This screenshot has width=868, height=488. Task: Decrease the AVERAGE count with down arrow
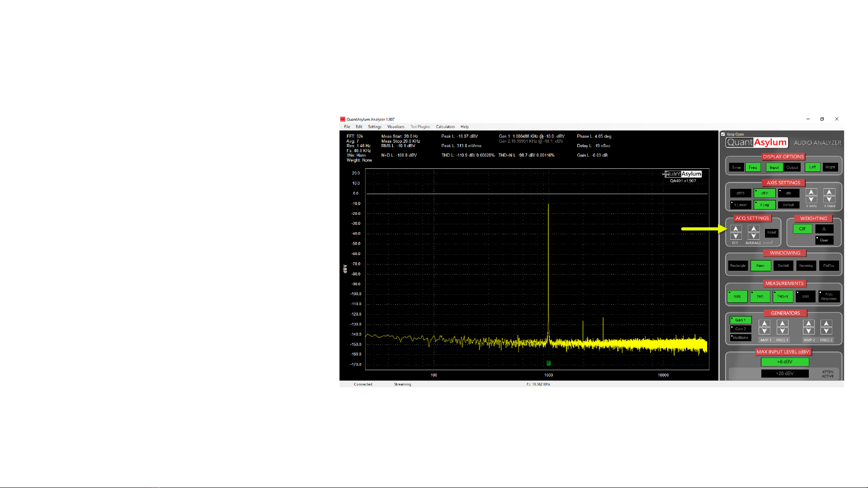753,236
